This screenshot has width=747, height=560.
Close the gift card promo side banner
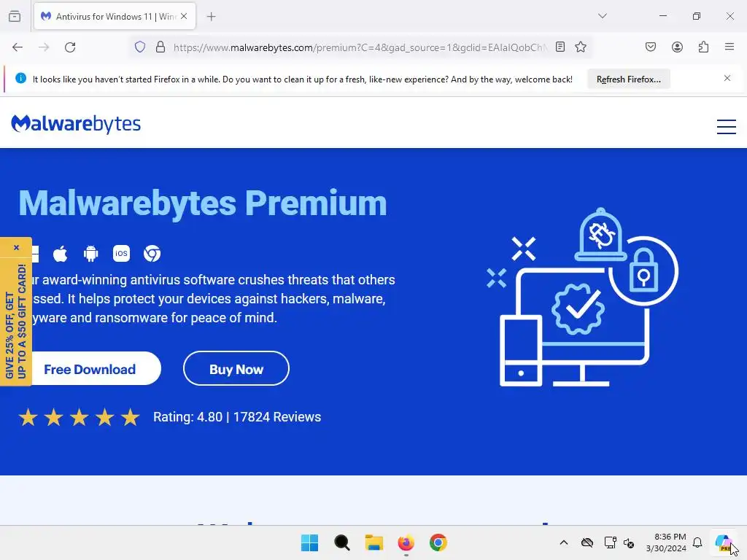point(16,248)
